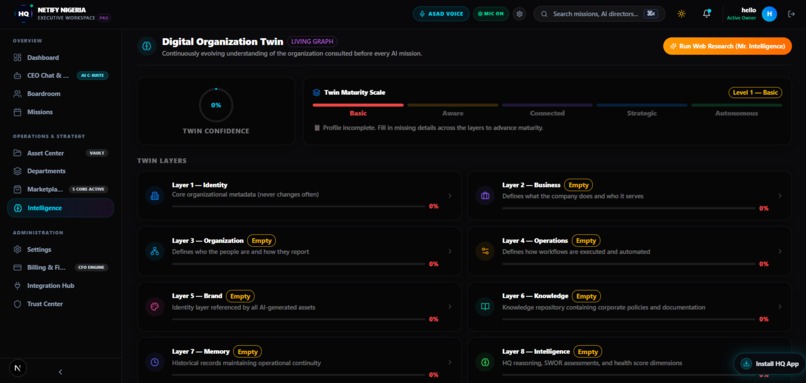Click the Layer 3 Organization hierarchy icon
The height and width of the screenshot is (383, 806).
154,251
